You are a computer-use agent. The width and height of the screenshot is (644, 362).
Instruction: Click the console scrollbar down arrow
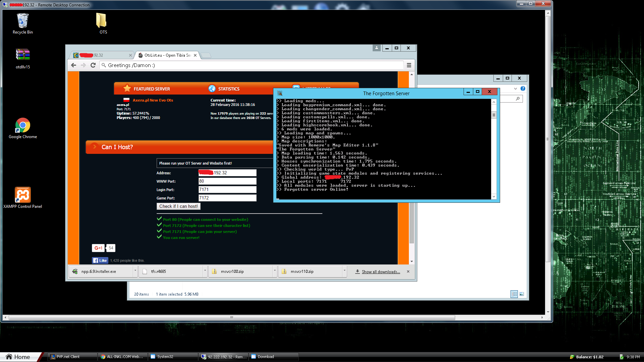pyautogui.click(x=494, y=196)
